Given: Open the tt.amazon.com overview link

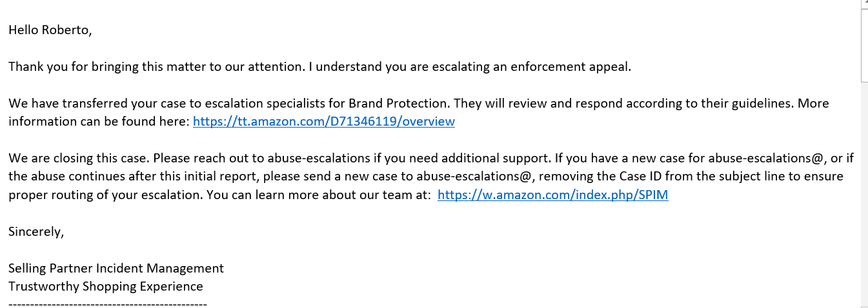Looking at the screenshot, I should 323,121.
